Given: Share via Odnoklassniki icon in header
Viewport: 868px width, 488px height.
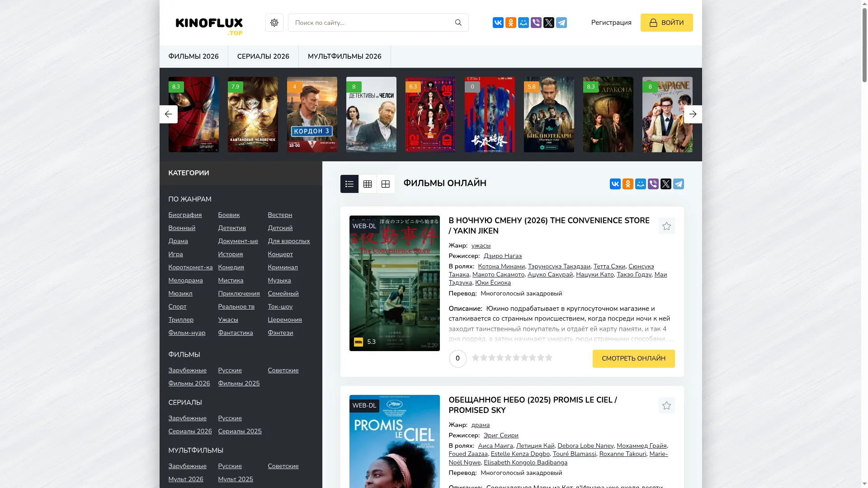Looking at the screenshot, I should tap(511, 23).
